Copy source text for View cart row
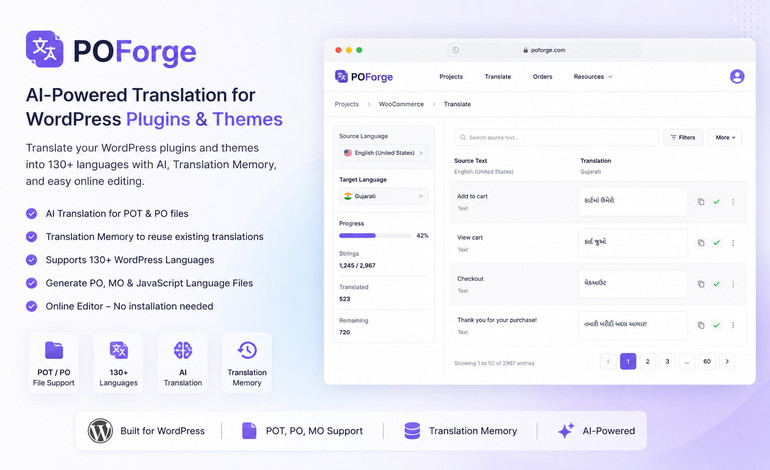 click(x=701, y=243)
